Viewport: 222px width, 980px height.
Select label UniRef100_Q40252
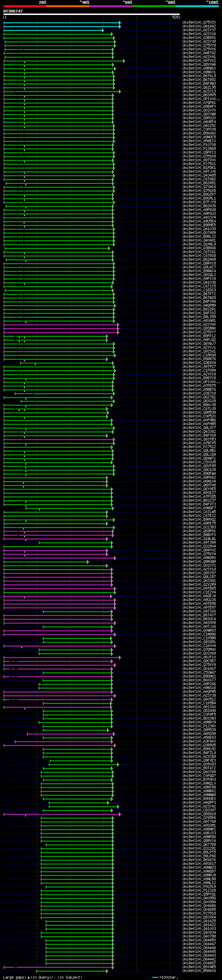point(199,125)
